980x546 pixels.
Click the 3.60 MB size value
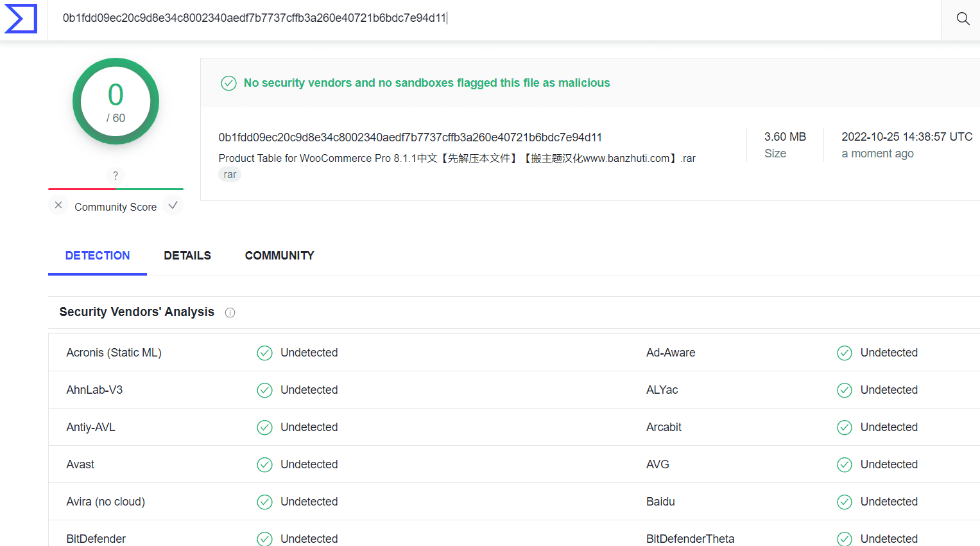pyautogui.click(x=785, y=137)
